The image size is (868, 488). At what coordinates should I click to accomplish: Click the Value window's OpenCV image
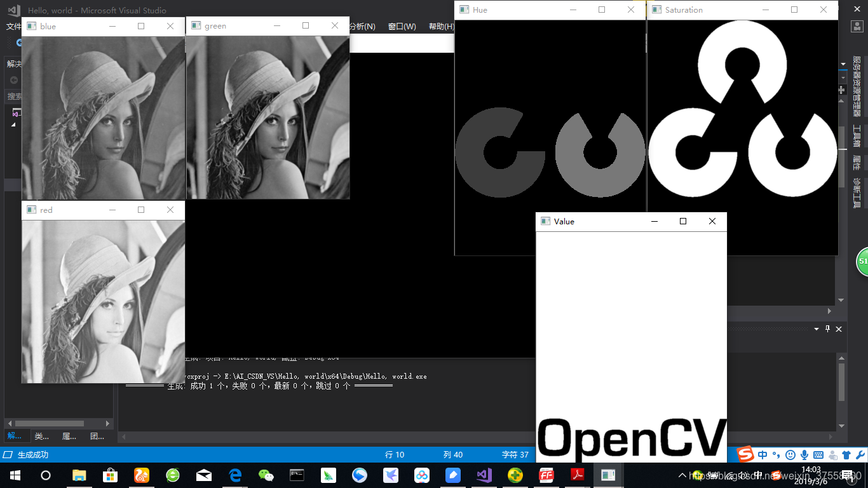tap(632, 347)
